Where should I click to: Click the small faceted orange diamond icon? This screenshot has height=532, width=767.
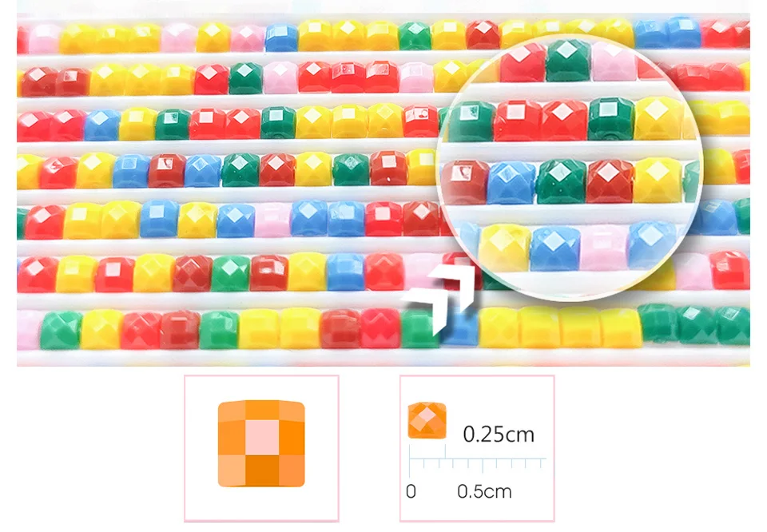coord(427,420)
